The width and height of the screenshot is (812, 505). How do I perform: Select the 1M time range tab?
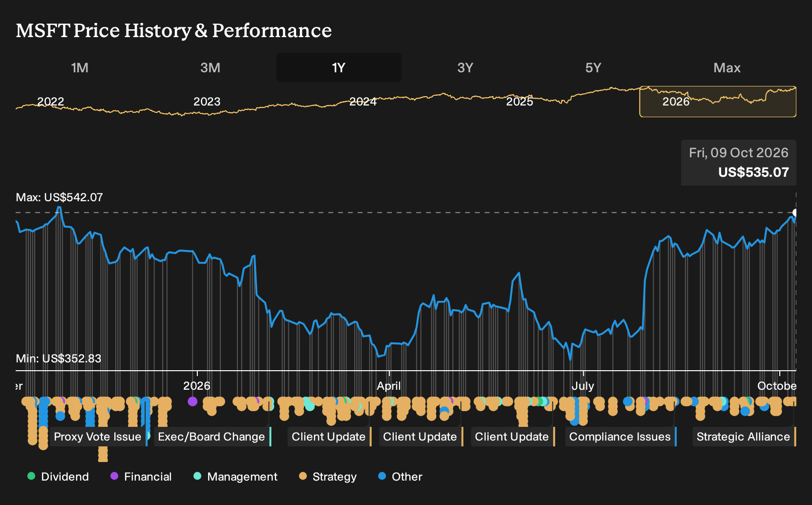(80, 67)
